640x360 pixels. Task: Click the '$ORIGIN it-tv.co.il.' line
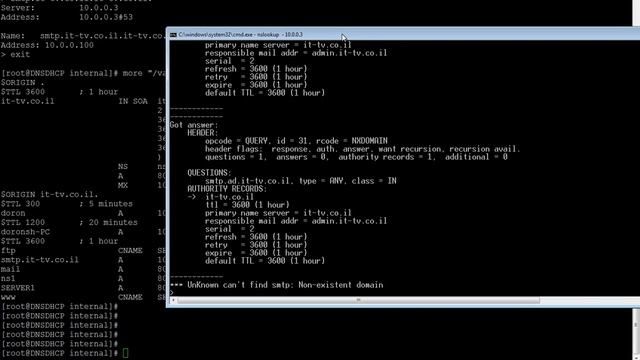[x=49, y=195]
